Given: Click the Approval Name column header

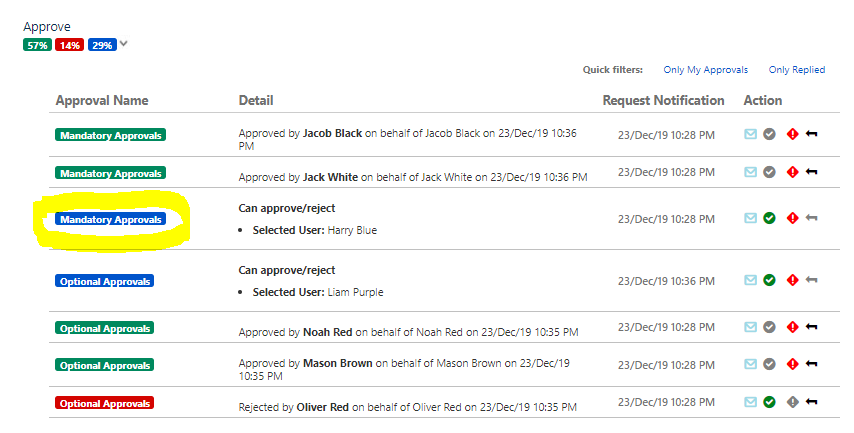Looking at the screenshot, I should [102, 100].
